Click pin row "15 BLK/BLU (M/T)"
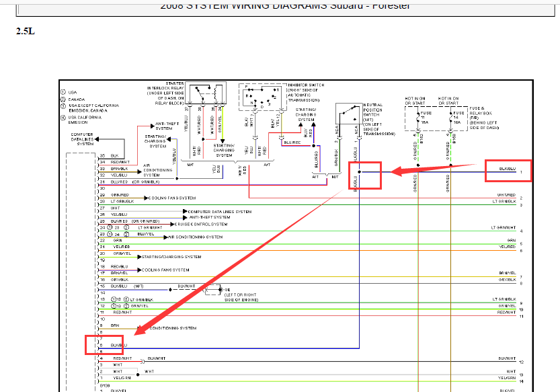Screen dimensions: 560x392 122,286
